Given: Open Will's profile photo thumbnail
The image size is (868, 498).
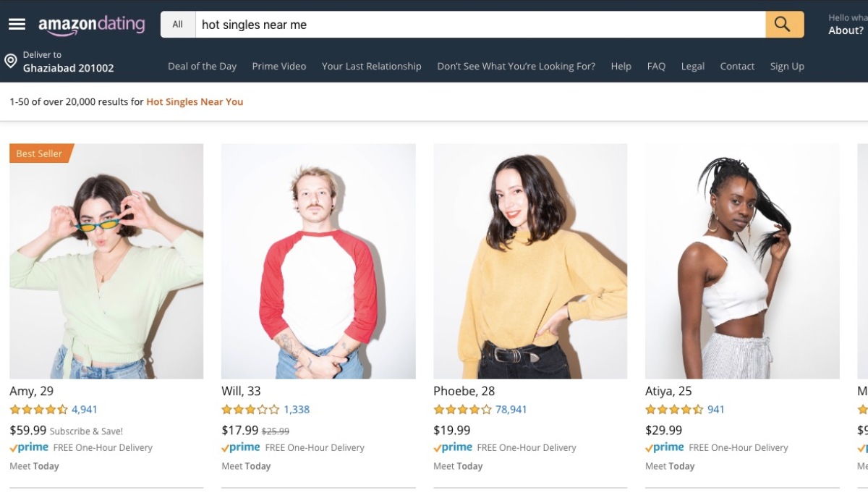Looking at the screenshot, I should click(x=318, y=261).
